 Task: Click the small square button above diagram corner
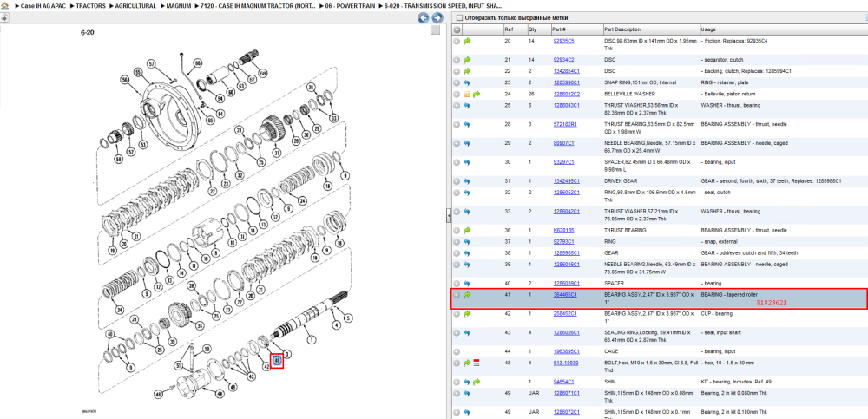point(435,29)
